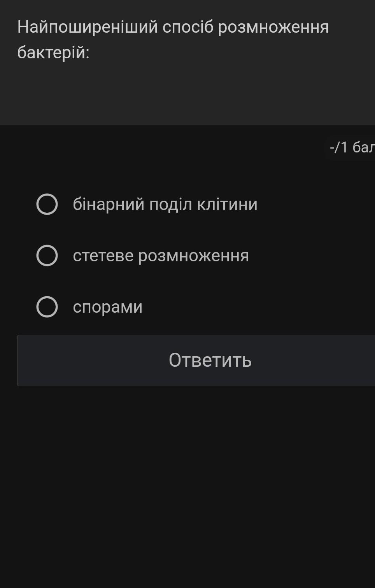Click the word спосіб in the question

click(188, 27)
